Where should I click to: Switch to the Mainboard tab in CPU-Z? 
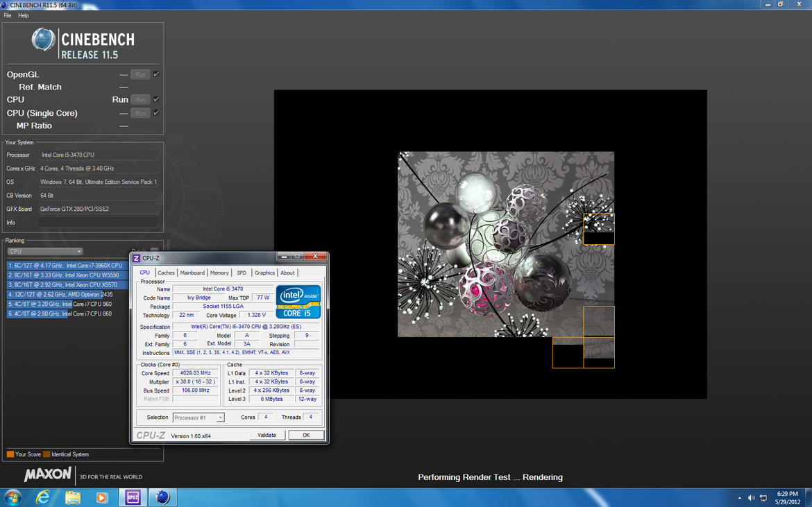click(x=192, y=273)
